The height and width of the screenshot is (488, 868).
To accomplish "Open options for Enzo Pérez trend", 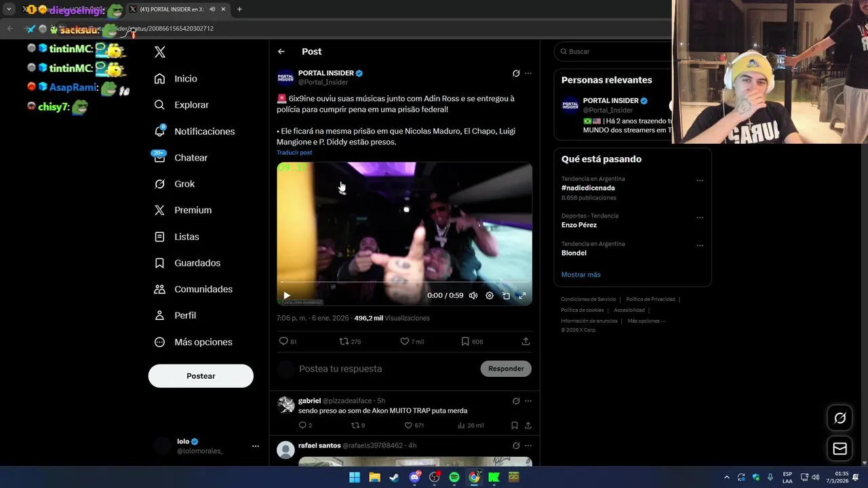I will [x=700, y=218].
